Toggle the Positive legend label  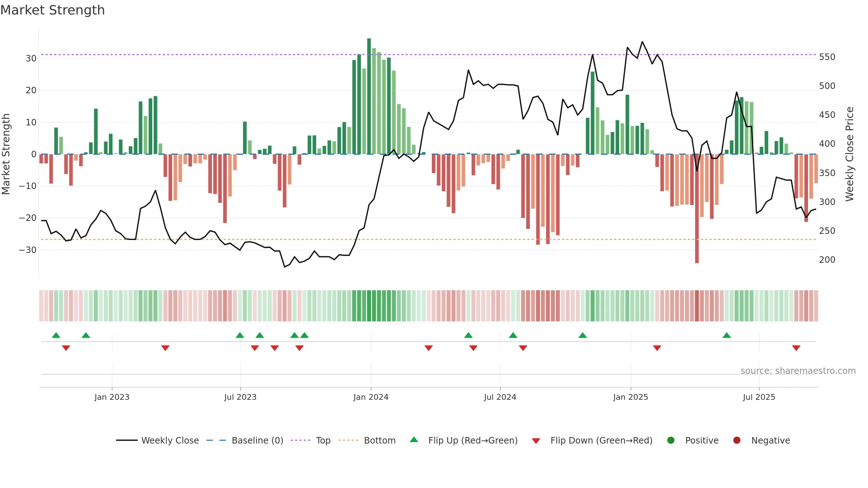[702, 440]
